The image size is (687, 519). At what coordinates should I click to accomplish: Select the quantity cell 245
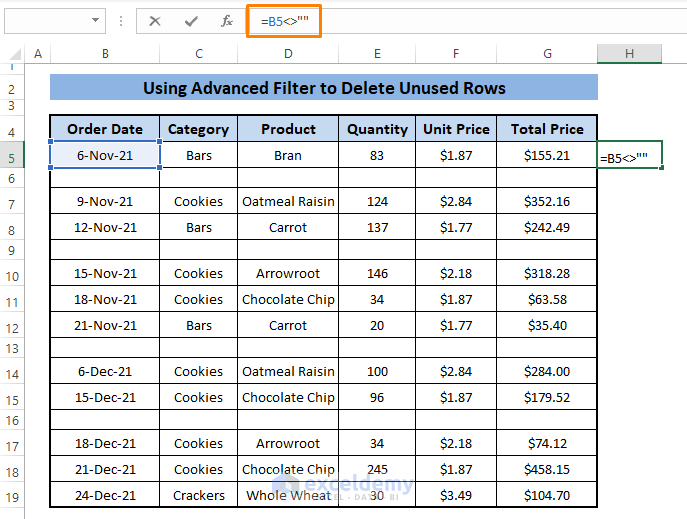[x=377, y=469]
